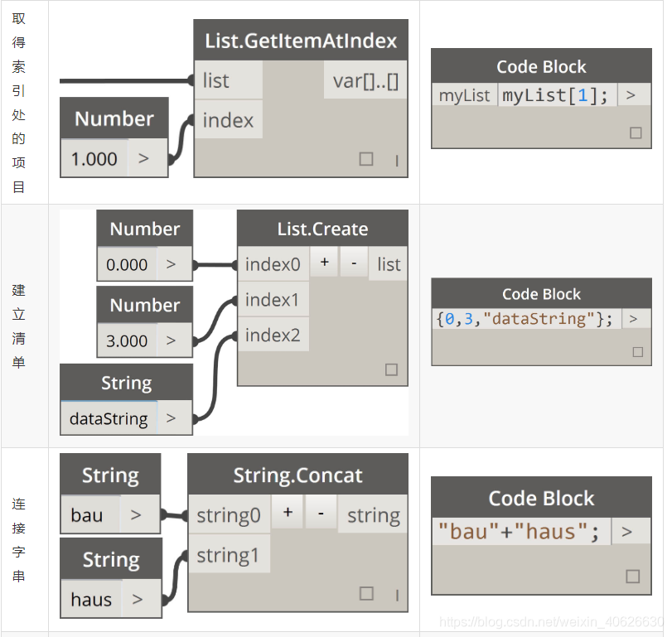Click the "+" button on String.Concat node
The height and width of the screenshot is (637, 672).
[288, 513]
